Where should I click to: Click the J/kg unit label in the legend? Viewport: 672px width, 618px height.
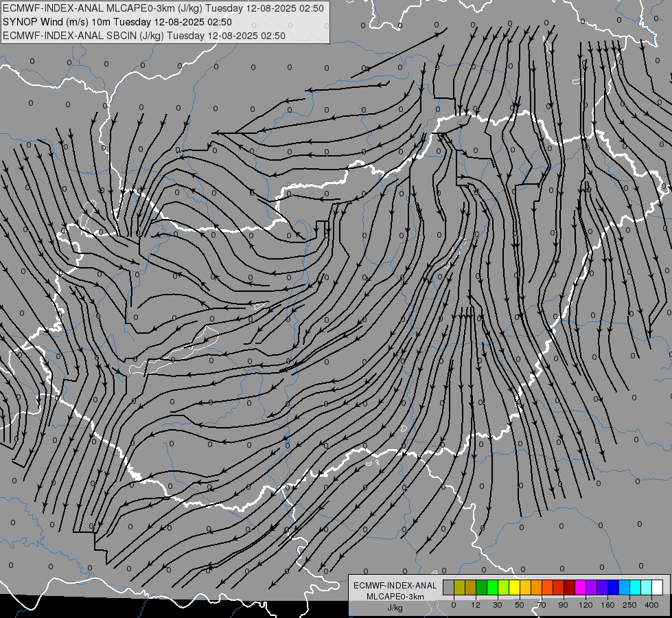(x=395, y=608)
